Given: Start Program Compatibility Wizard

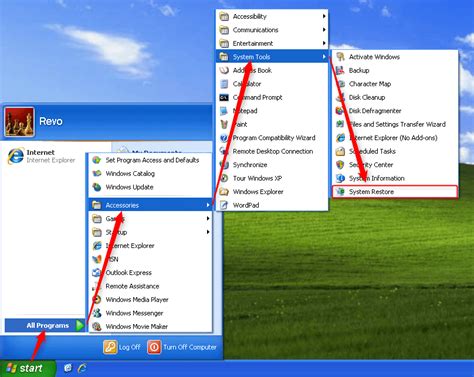Looking at the screenshot, I should pyautogui.click(x=272, y=138).
